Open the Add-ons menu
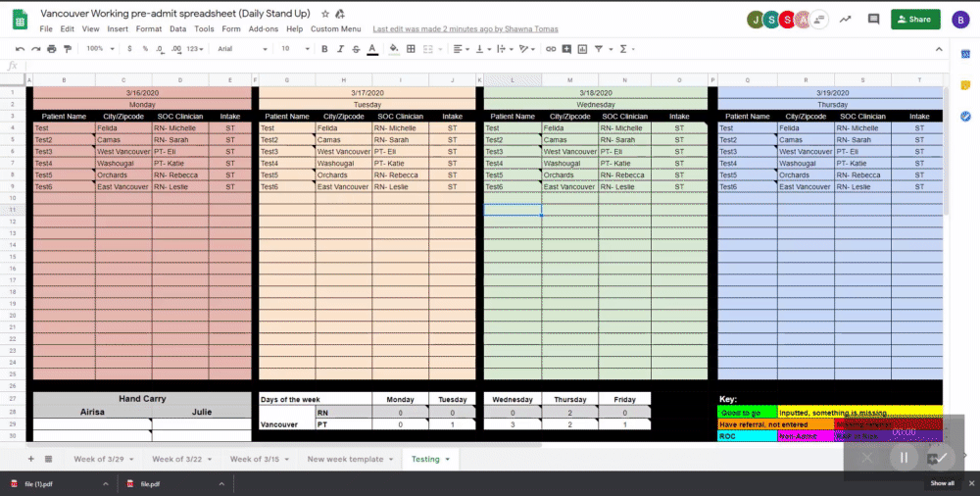 (x=263, y=28)
